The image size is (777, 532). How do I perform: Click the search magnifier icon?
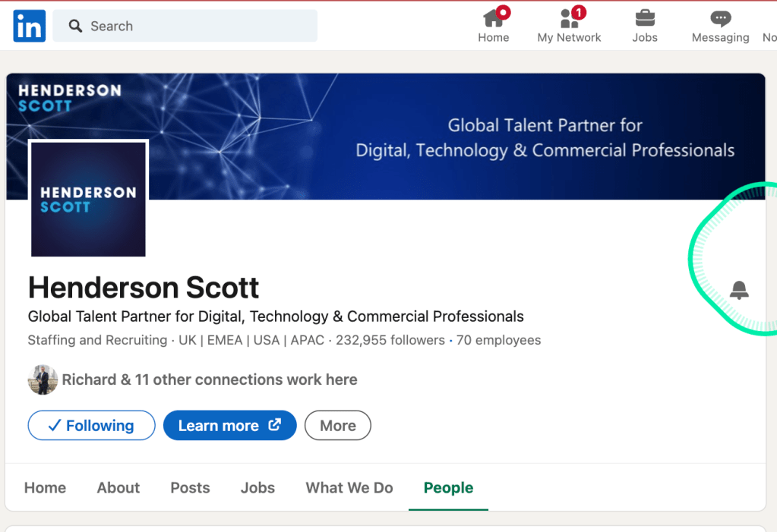(x=75, y=26)
